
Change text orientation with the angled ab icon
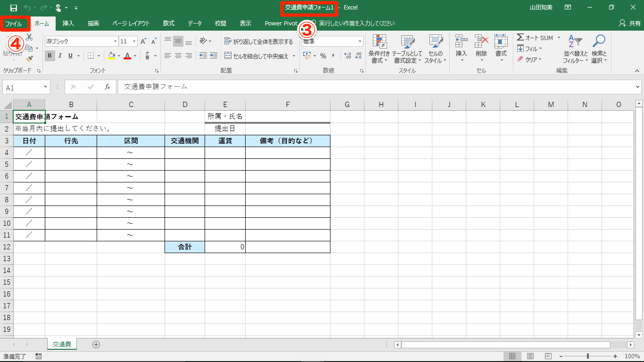(204, 41)
